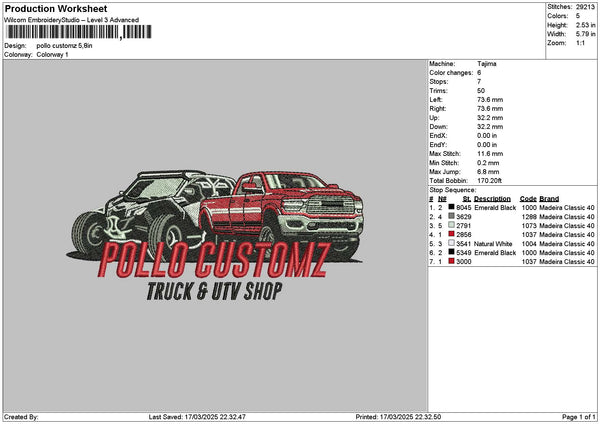Click the 'Brand' column header
Image resolution: width=600 pixels, height=424 pixels.
click(x=549, y=199)
